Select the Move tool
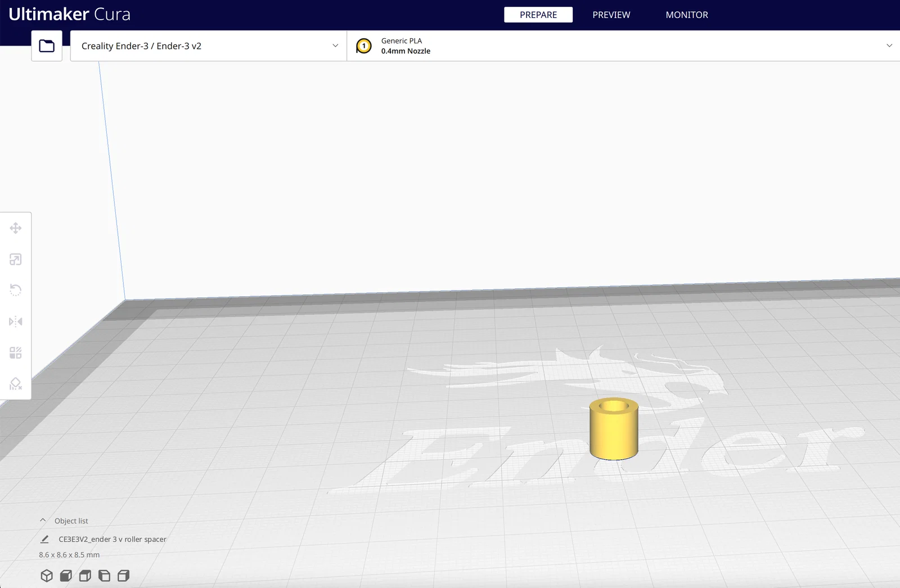 pyautogui.click(x=16, y=228)
